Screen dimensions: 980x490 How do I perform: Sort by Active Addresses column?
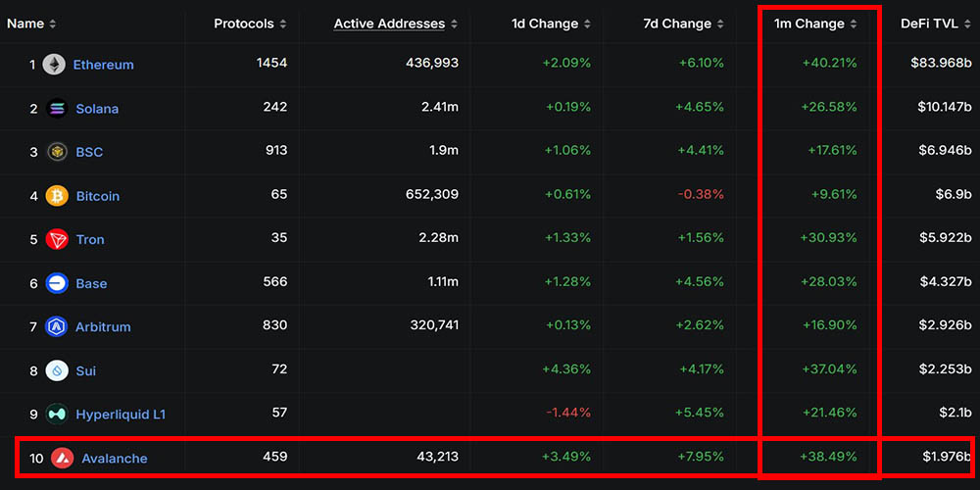[395, 24]
